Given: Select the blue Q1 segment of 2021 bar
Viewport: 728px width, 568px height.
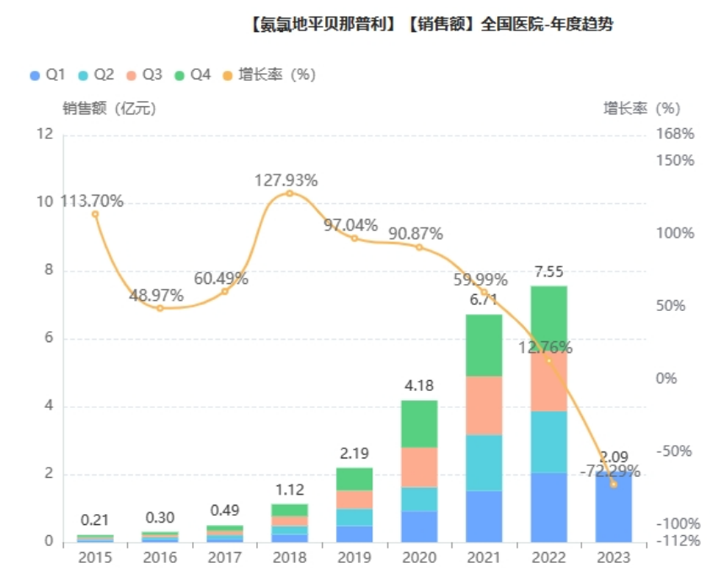Looking at the screenshot, I should (x=484, y=516).
